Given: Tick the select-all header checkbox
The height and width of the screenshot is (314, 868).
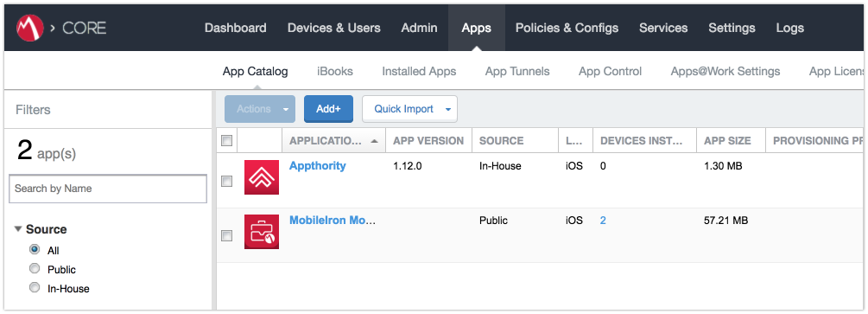Looking at the screenshot, I should pos(226,141).
